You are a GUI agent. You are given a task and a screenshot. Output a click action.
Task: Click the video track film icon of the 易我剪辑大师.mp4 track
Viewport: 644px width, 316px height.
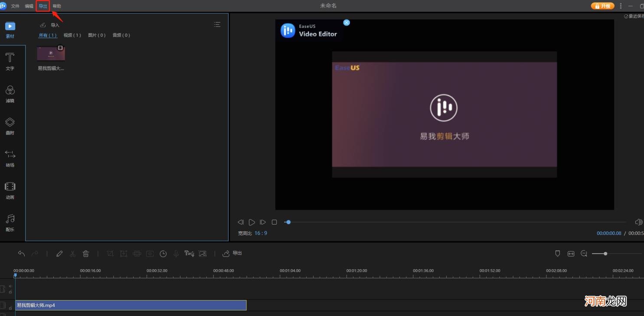pos(3,305)
